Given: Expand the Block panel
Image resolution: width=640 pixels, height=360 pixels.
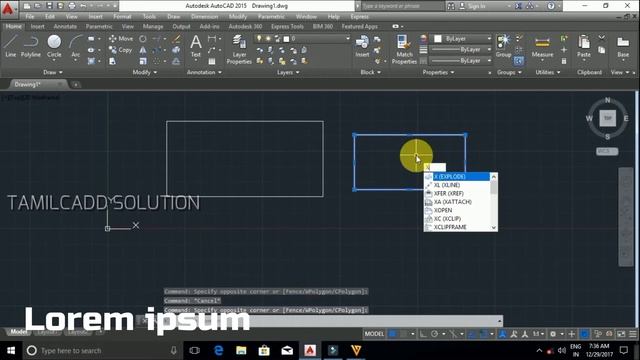Looking at the screenshot, I should 371,72.
